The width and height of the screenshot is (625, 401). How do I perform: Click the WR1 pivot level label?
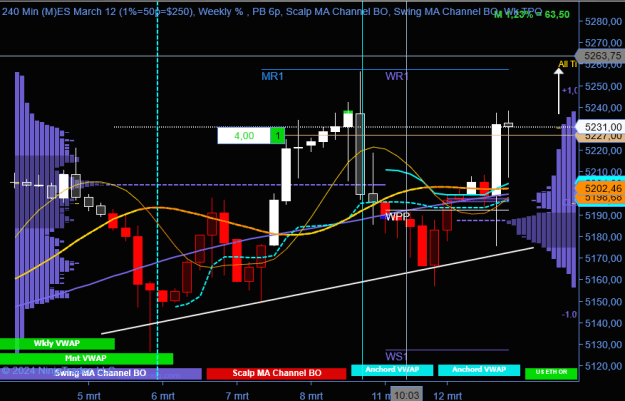tap(397, 76)
